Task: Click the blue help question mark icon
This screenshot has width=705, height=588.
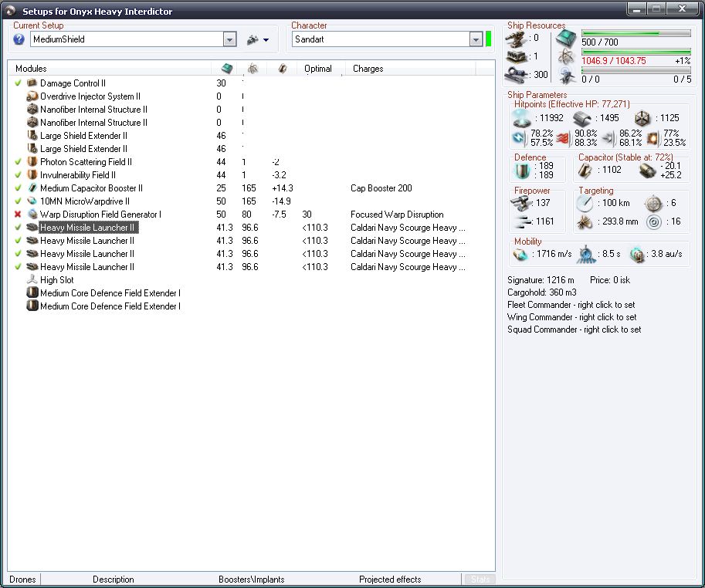Action: coord(19,39)
